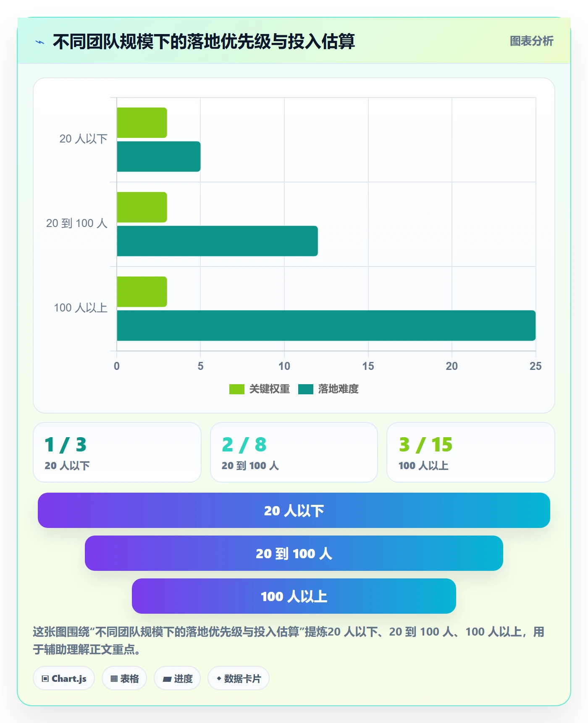Click the x-axis tick label 25
Image resolution: width=588 pixels, height=723 pixels.
pos(535,366)
